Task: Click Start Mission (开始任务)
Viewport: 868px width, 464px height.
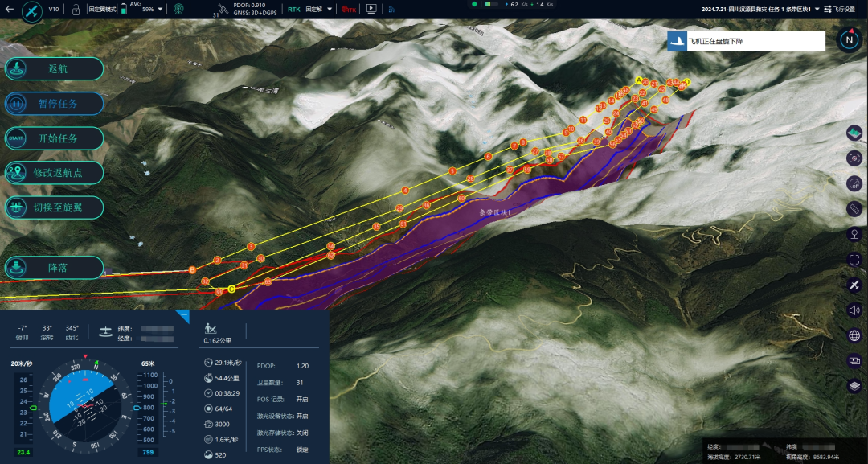Action: tap(55, 138)
